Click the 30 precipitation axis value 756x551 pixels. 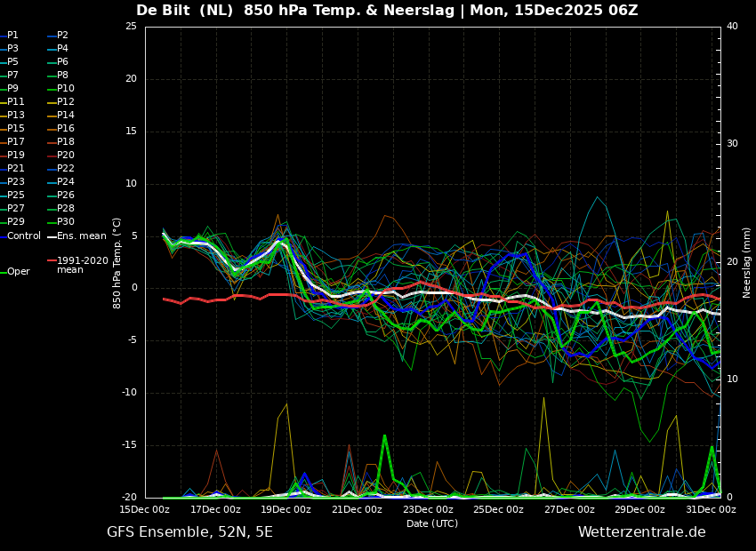pyautogui.click(x=732, y=144)
